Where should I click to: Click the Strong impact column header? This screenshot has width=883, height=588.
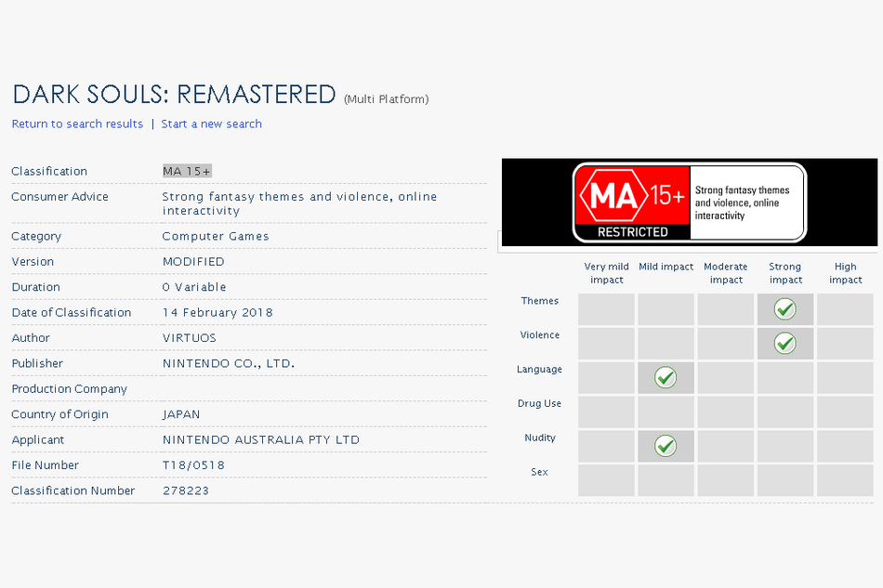[x=785, y=273]
